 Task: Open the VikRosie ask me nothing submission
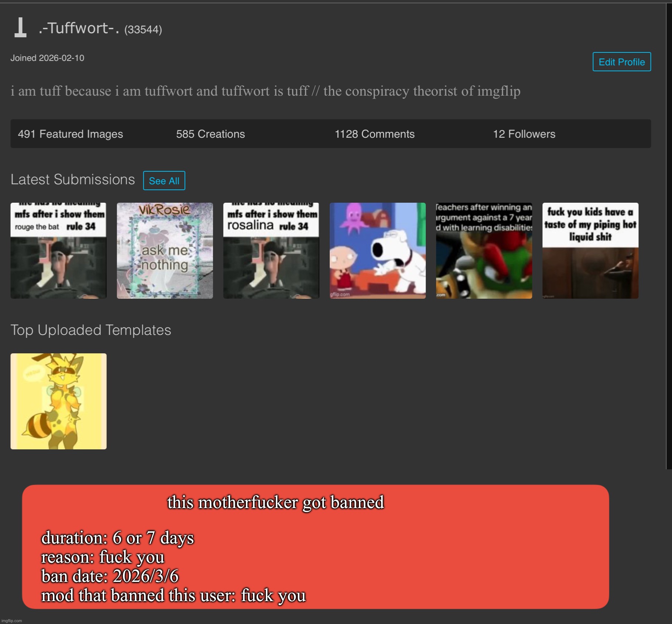point(165,250)
